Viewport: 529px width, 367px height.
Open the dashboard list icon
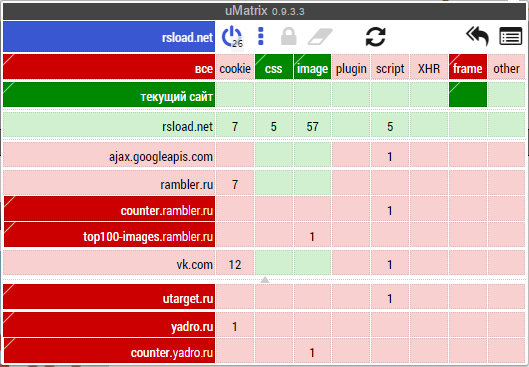[510, 36]
